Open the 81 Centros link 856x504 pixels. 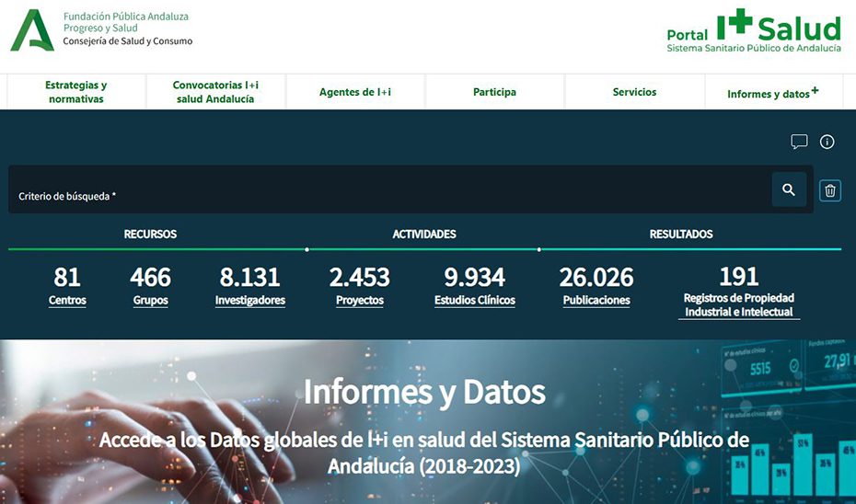coord(67,286)
